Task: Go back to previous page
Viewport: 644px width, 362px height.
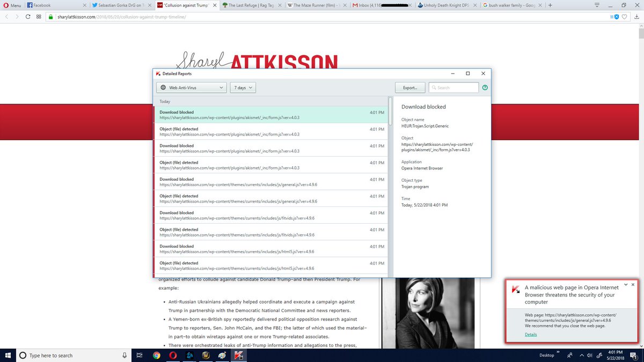Action: click(x=6, y=16)
